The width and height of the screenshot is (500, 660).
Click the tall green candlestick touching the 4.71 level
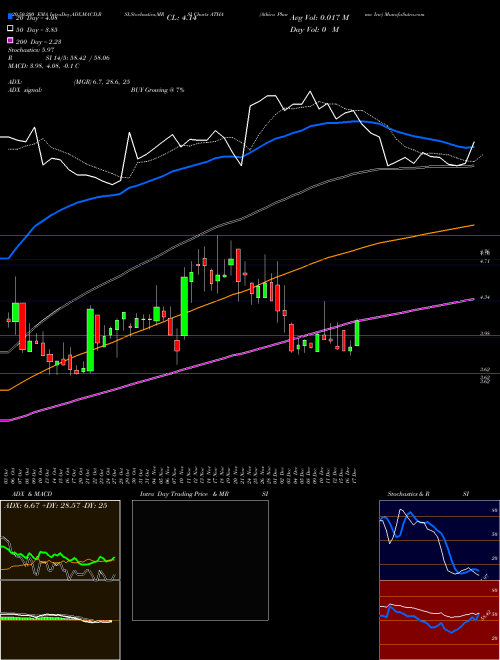pos(184,306)
